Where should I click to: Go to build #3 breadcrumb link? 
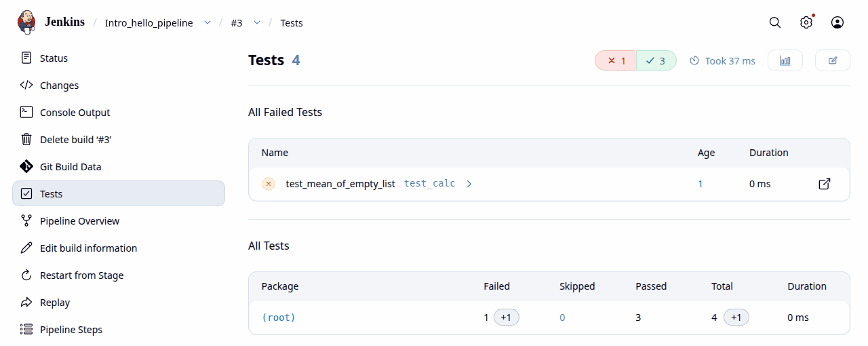[x=237, y=22]
